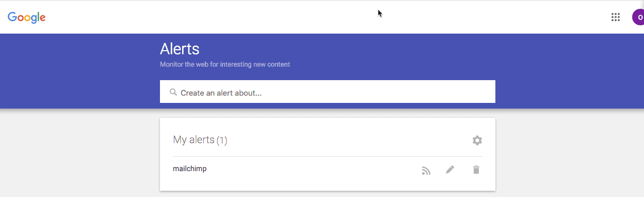The image size is (644, 197).
Task: Click the divider line under My alerts
Action: [x=328, y=156]
